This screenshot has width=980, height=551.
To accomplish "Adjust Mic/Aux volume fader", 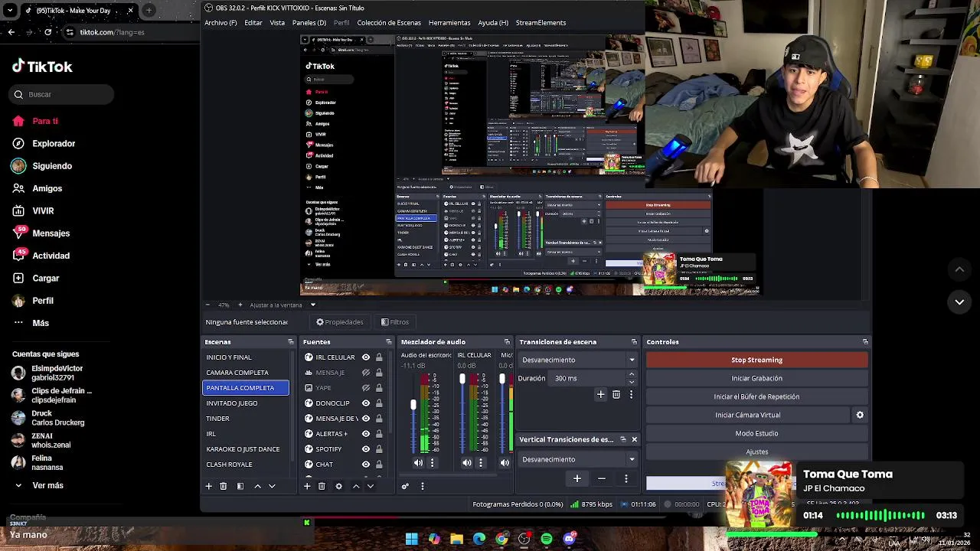I will tap(502, 380).
